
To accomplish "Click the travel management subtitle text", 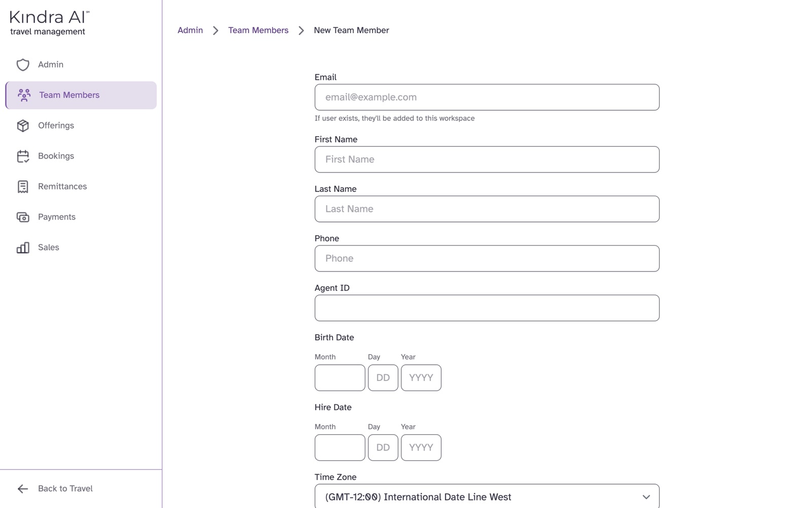I will pyautogui.click(x=48, y=31).
